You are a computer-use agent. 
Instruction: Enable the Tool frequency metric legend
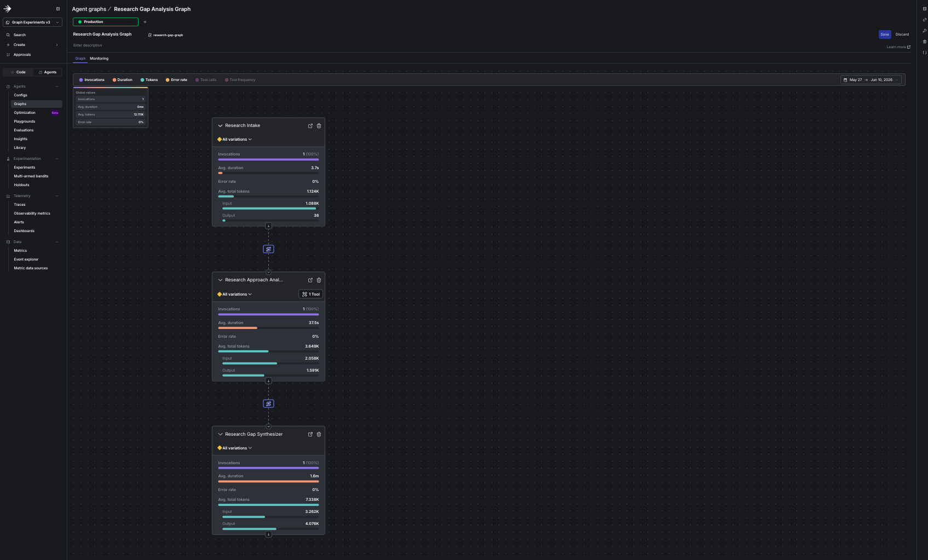point(240,80)
